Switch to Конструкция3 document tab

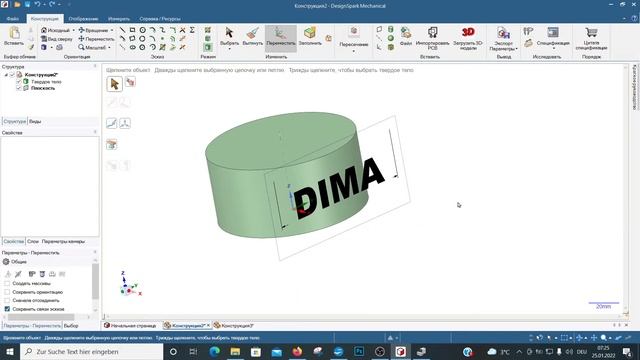[234, 326]
